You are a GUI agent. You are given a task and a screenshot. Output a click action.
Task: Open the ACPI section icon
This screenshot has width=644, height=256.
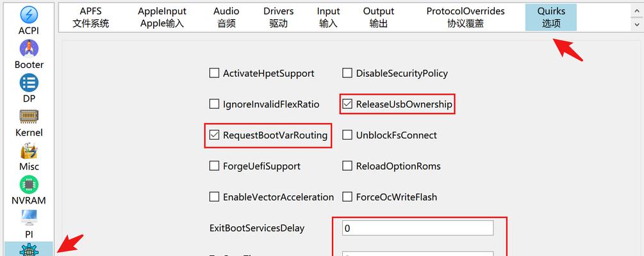point(29,15)
